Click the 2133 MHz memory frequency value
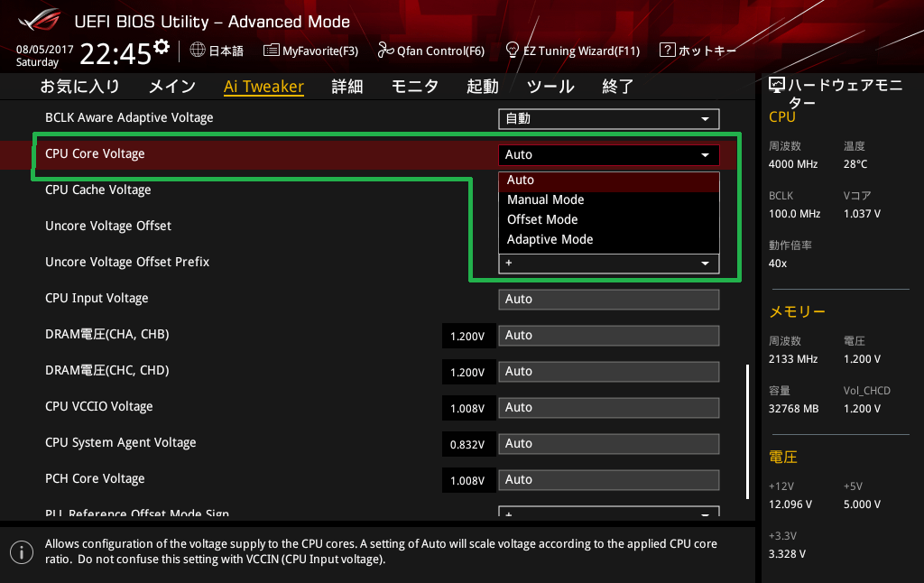The height and width of the screenshot is (583, 924). (x=793, y=359)
